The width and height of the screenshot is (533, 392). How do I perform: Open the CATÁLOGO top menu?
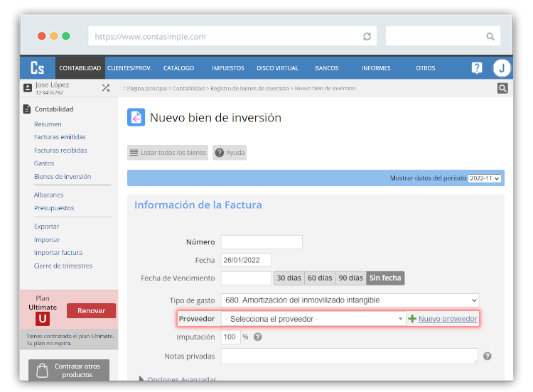click(178, 68)
